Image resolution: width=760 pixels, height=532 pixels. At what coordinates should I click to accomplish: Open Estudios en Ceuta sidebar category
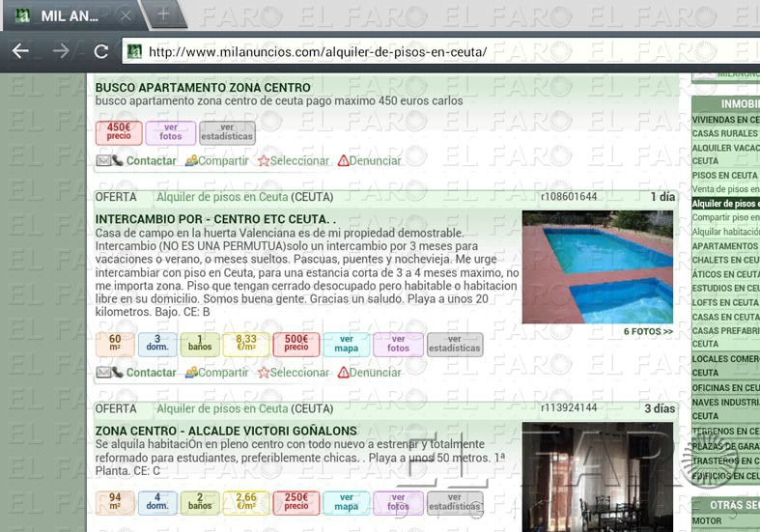pyautogui.click(x=725, y=289)
